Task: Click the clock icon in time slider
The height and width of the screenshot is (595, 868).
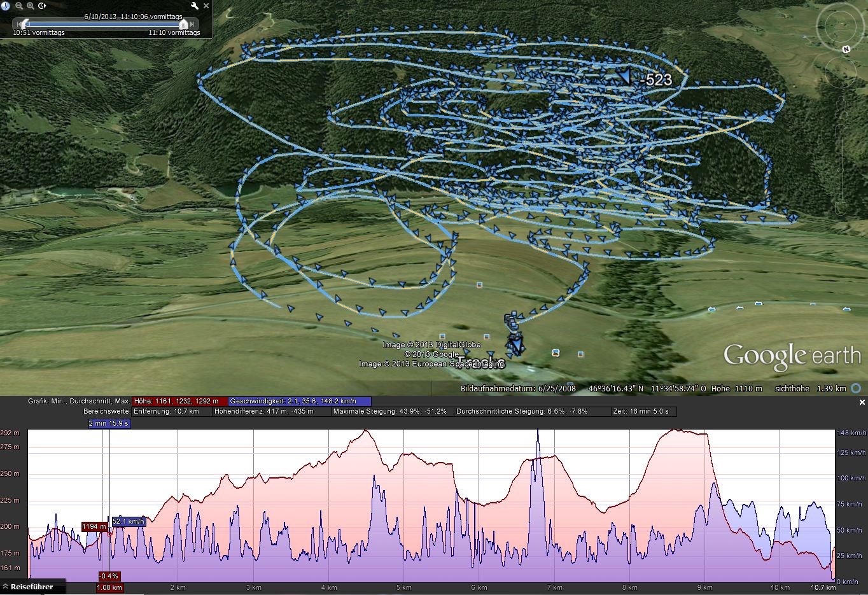Action: click(x=5, y=6)
